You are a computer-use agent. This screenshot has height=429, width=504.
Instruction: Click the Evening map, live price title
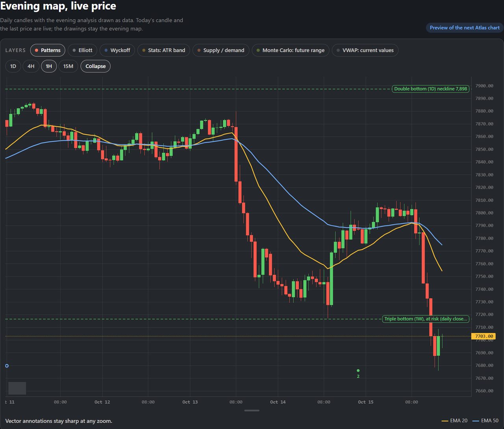(x=58, y=6)
